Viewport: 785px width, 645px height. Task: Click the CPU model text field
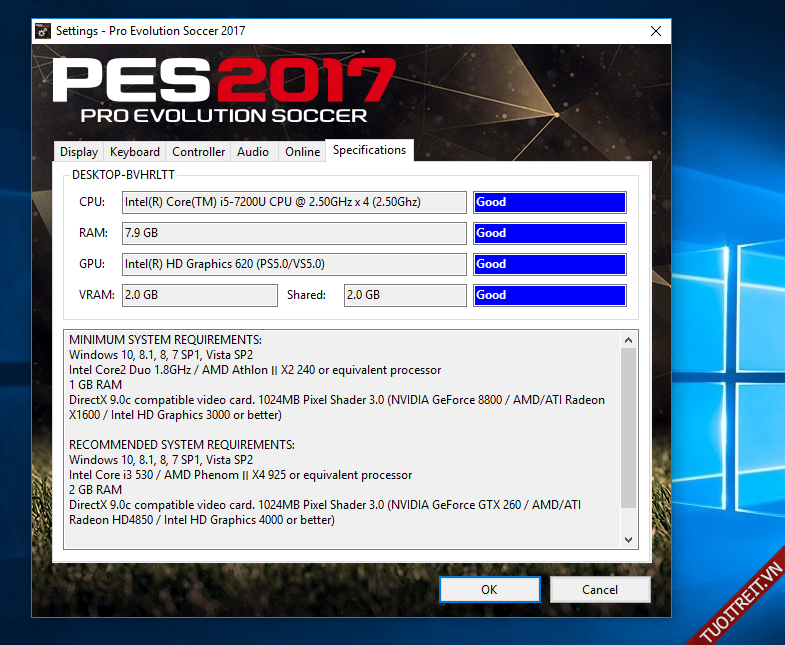[x=294, y=202]
